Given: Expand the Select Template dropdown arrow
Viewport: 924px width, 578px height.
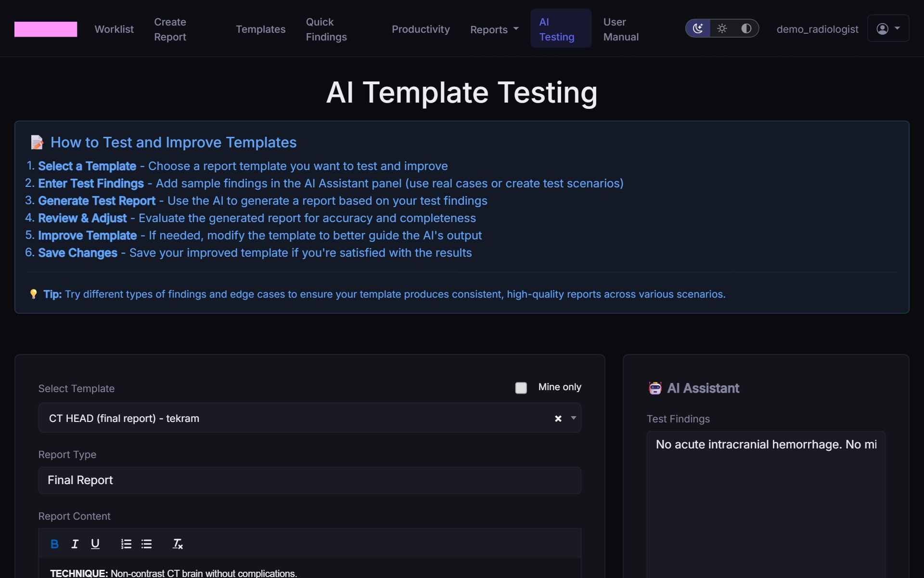Looking at the screenshot, I should coord(573,418).
